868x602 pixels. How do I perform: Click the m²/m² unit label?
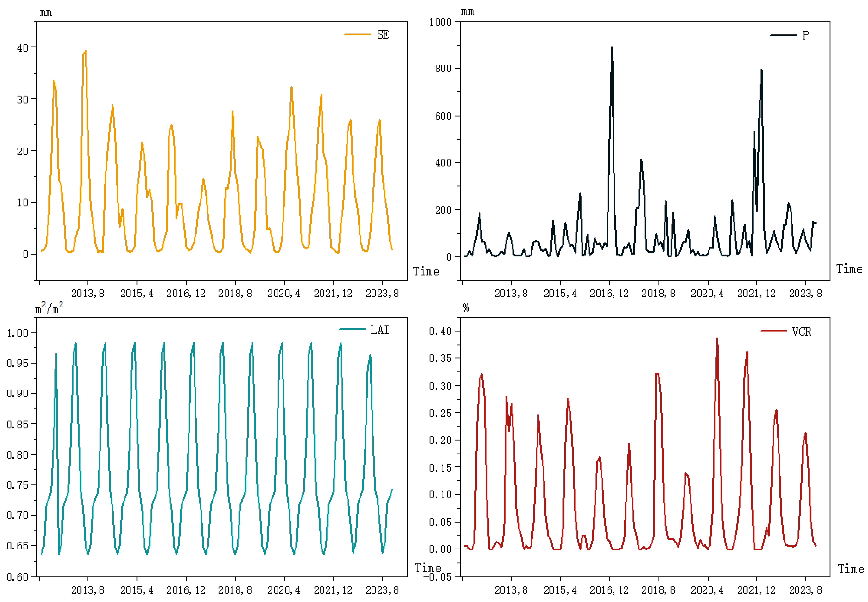49,308
